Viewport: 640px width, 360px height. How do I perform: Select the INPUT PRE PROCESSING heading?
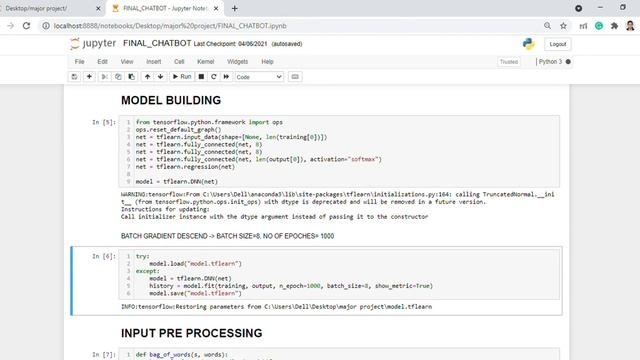coord(191,333)
